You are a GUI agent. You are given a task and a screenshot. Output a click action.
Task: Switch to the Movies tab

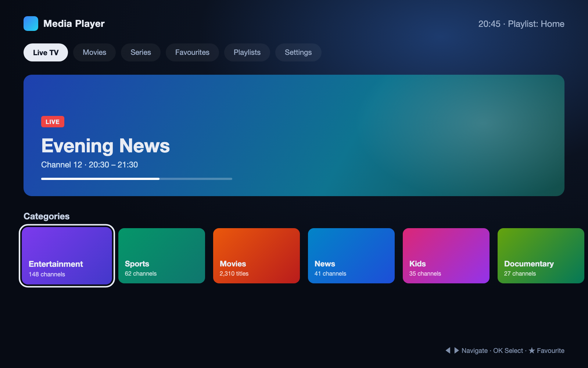[x=94, y=52]
